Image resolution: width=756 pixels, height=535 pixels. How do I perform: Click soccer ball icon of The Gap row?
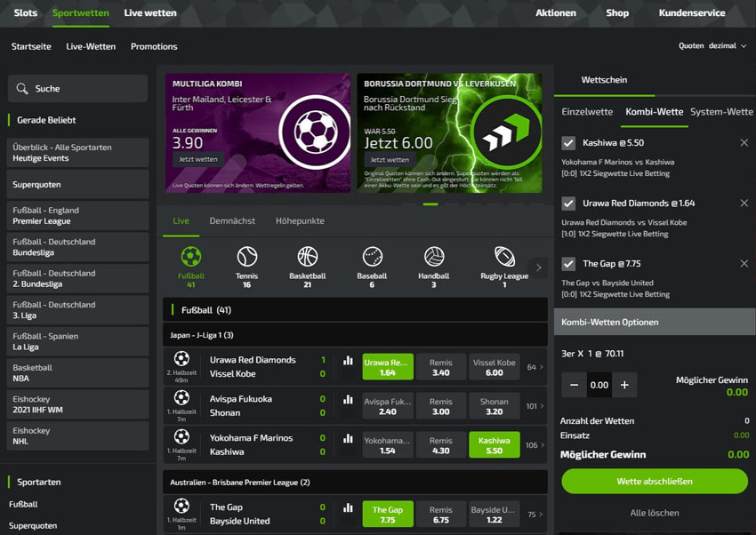pos(181,506)
